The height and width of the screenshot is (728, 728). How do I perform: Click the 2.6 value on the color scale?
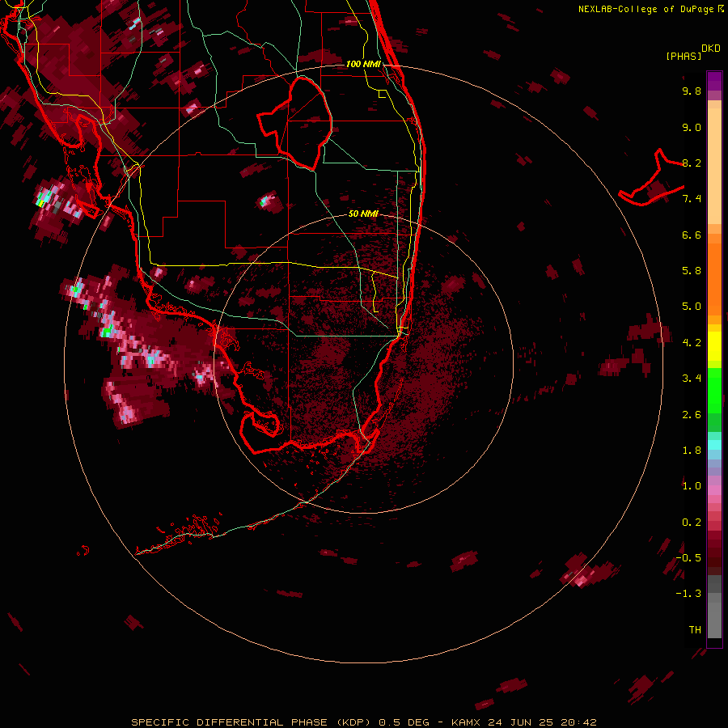click(692, 415)
